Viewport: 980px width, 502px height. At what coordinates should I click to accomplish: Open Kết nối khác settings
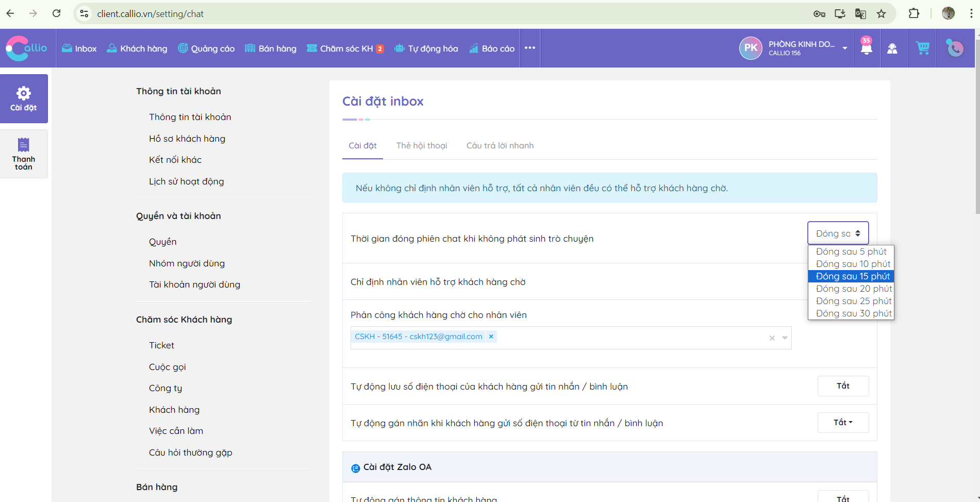175,160
